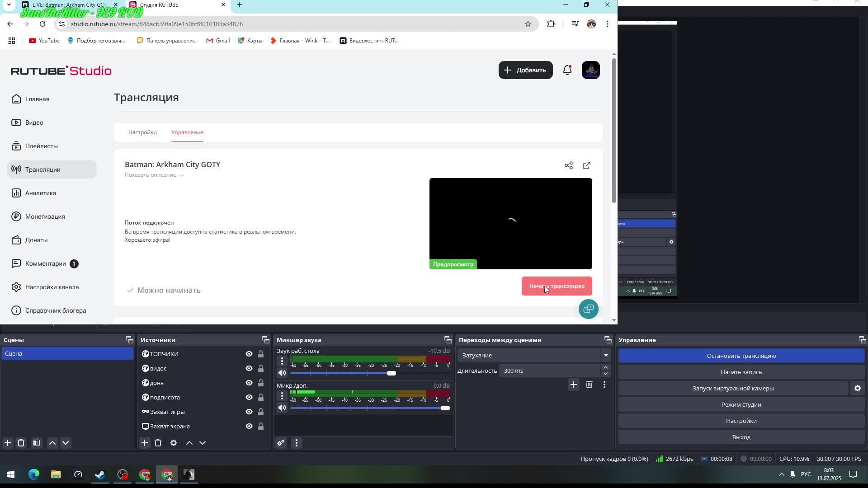The width and height of the screenshot is (868, 488).
Task: Mute the Микр./доп. audio channel
Action: pos(282,408)
